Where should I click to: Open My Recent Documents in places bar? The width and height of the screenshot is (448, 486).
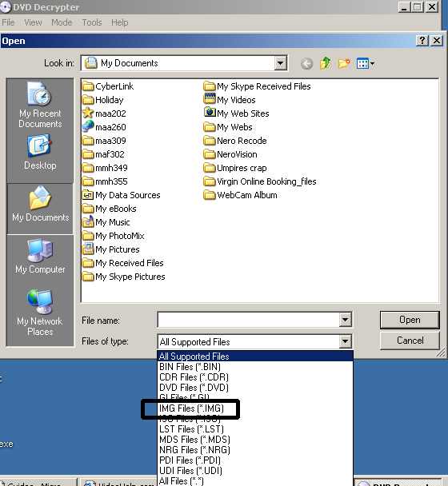(x=40, y=106)
